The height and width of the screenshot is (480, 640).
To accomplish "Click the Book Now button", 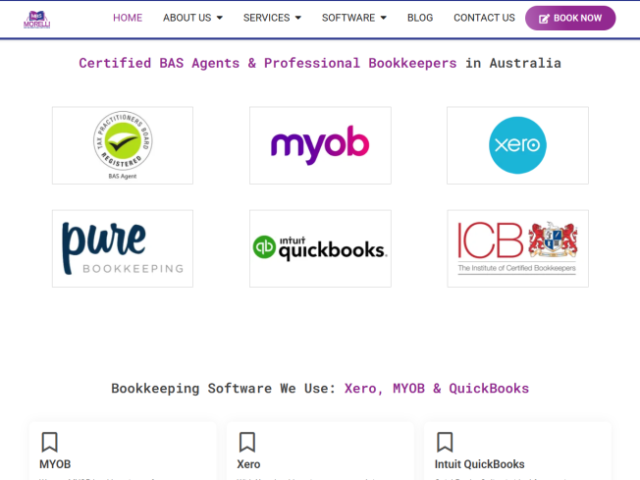I will 570,18.
